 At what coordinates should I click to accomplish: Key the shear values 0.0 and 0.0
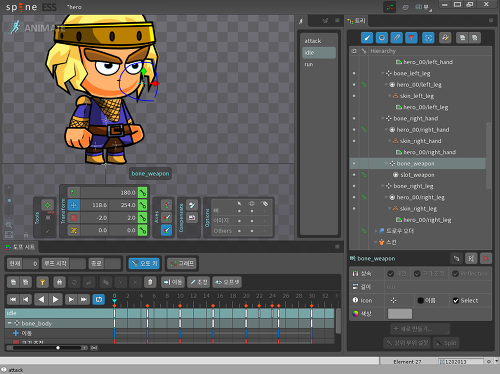142,230
